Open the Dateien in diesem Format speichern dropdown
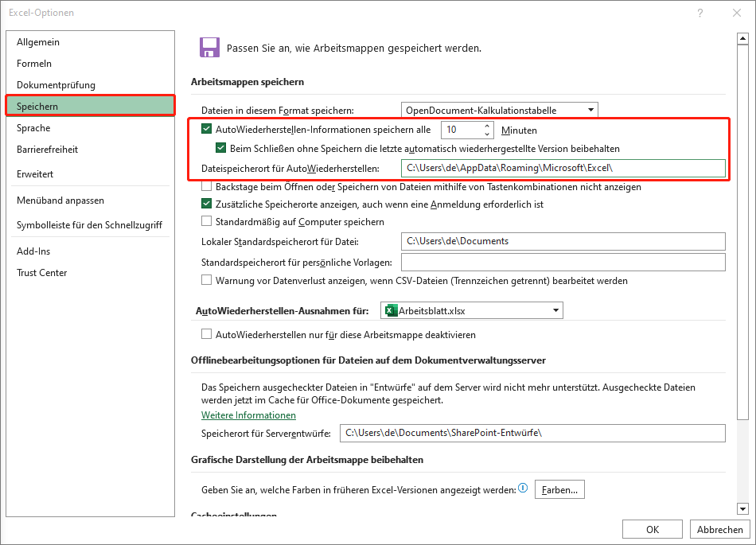Screen dimensions: 756x545 590,110
